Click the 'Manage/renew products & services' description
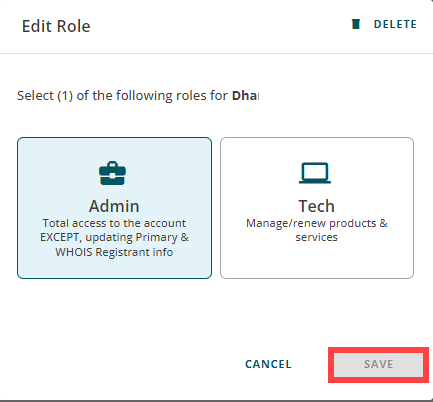The height and width of the screenshot is (402, 433). 317,230
